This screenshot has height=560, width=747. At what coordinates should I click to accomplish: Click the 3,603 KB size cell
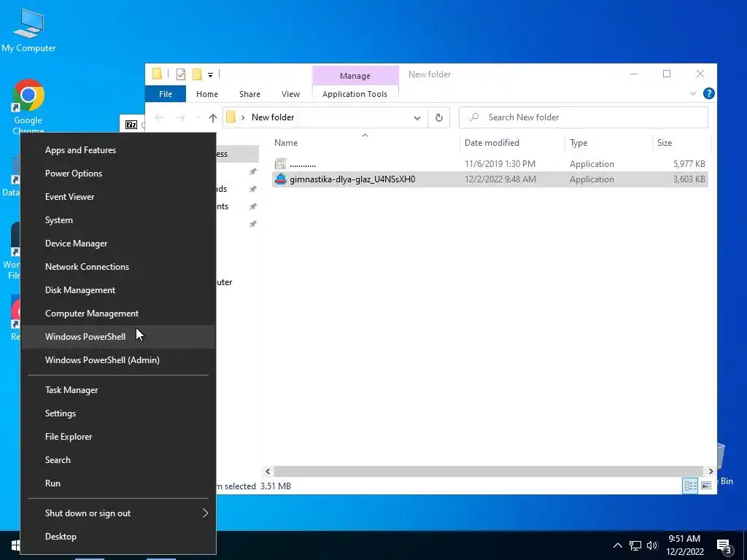(689, 179)
